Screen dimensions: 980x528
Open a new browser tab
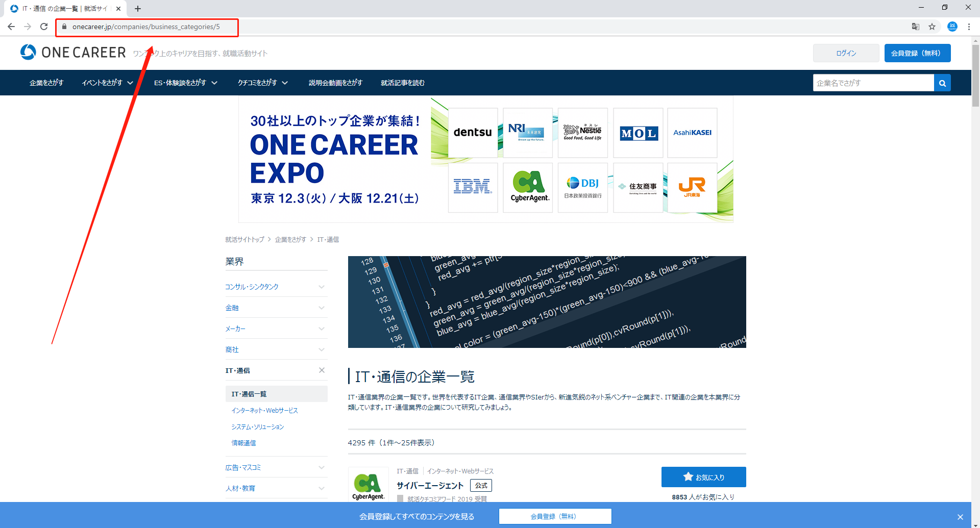(x=138, y=9)
